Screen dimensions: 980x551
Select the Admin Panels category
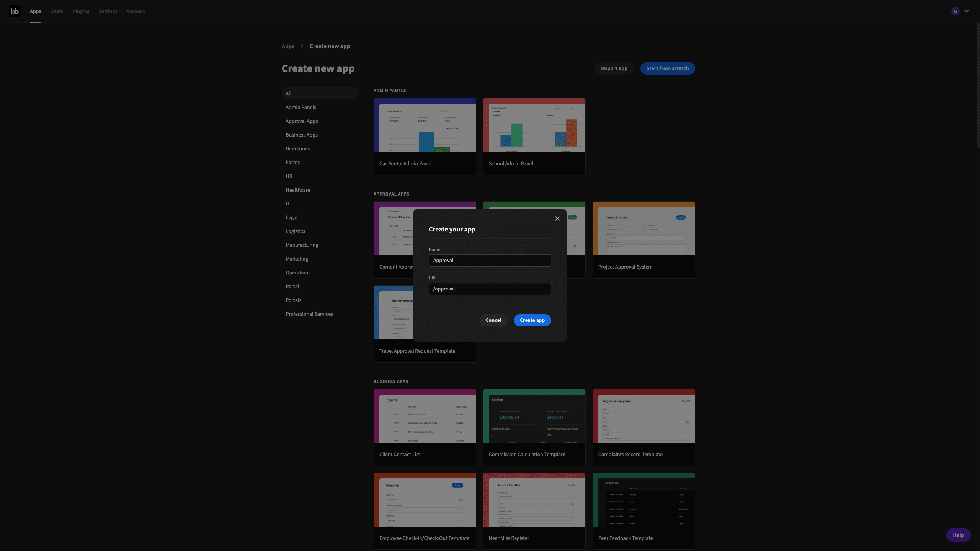point(320,107)
